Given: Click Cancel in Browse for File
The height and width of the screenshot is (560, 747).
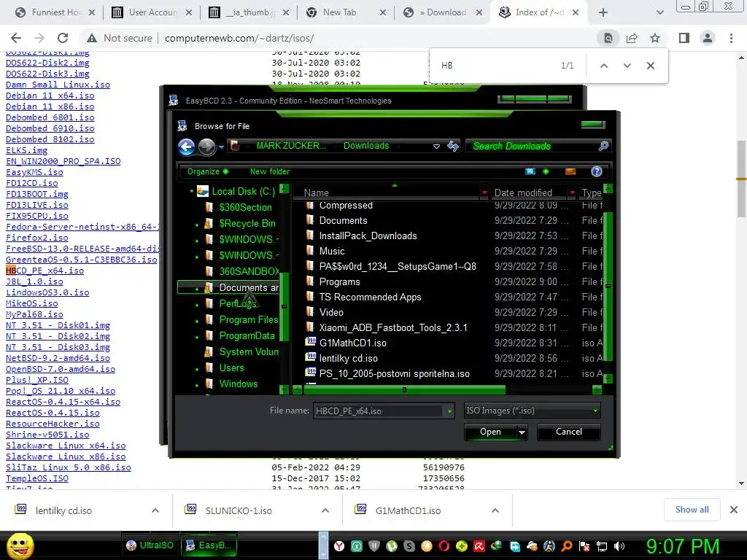Looking at the screenshot, I should tap(569, 432).
